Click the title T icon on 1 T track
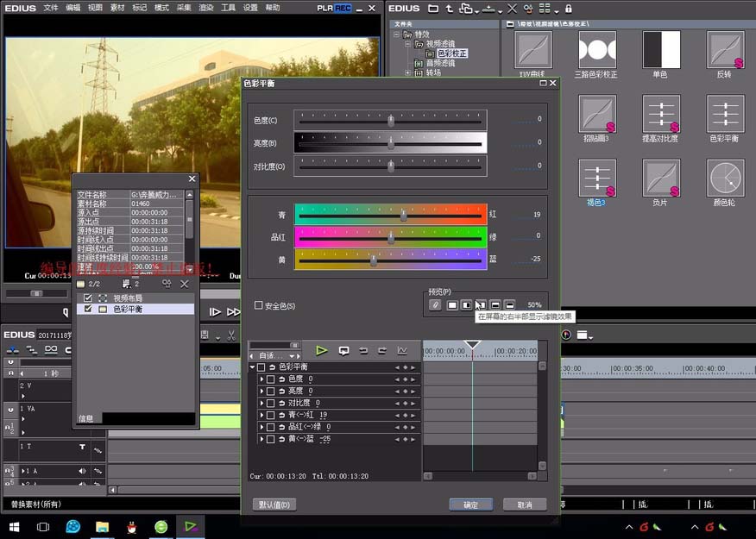Screen dimensions: 756x539 coord(83,447)
